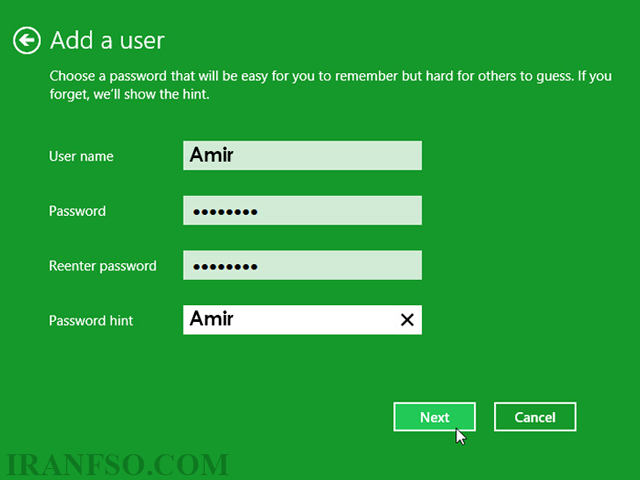Click the masked dots in Password field
This screenshot has width=640, height=480.
(x=225, y=212)
